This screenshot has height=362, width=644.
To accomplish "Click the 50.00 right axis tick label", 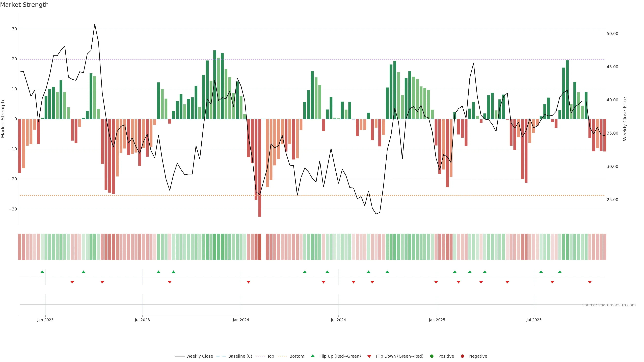I will point(612,34).
